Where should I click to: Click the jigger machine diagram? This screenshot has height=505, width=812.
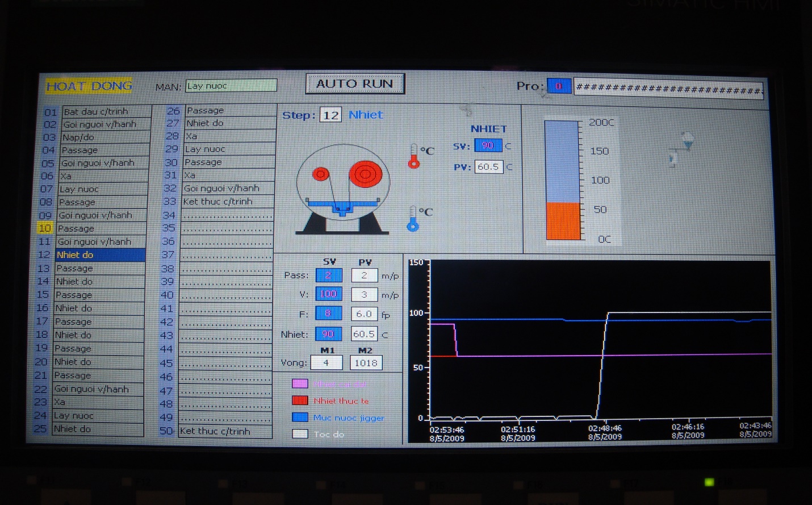click(342, 189)
